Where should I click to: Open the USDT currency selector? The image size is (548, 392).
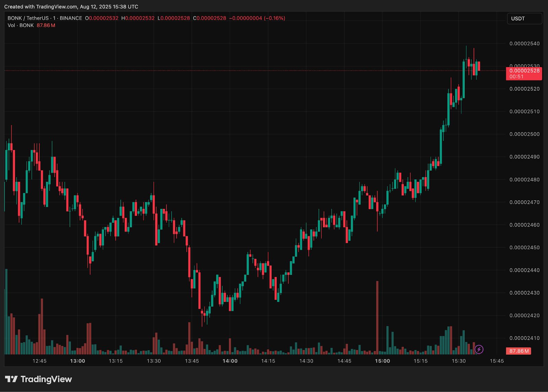click(524, 18)
